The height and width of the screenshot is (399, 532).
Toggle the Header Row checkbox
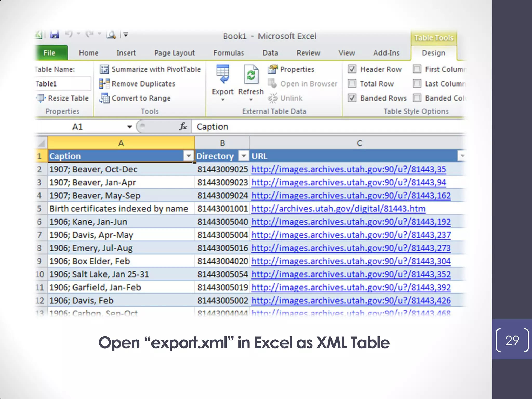coord(352,69)
